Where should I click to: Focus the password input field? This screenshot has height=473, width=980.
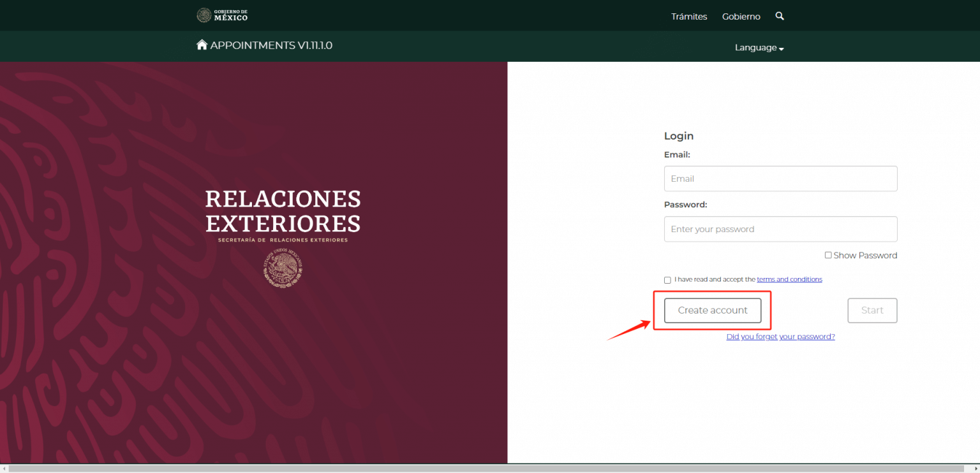780,229
